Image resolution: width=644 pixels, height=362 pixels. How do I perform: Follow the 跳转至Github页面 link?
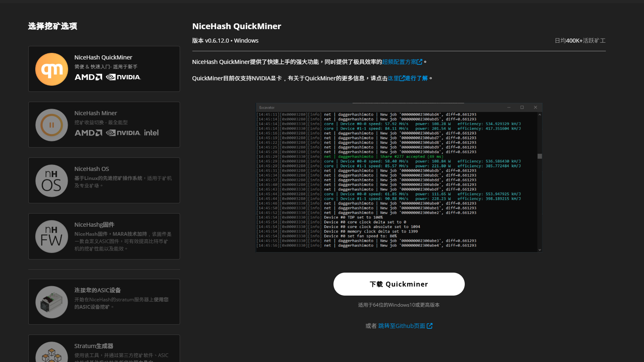coord(402,326)
